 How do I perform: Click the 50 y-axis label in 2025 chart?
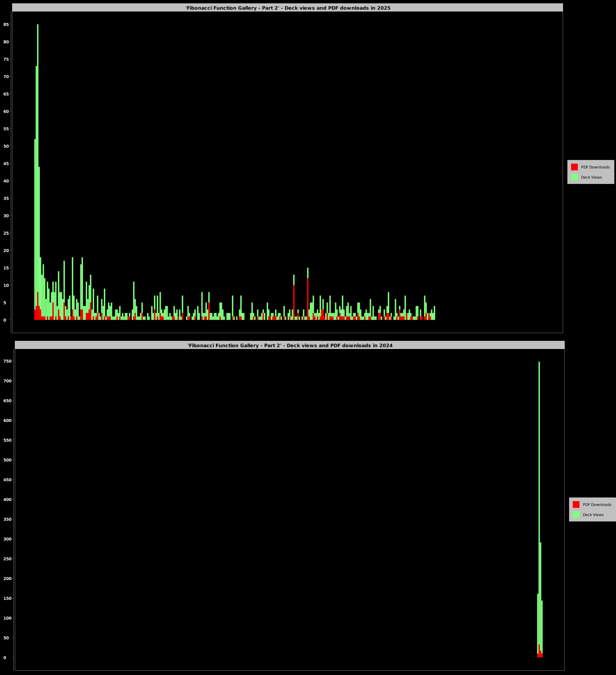[x=6, y=146]
